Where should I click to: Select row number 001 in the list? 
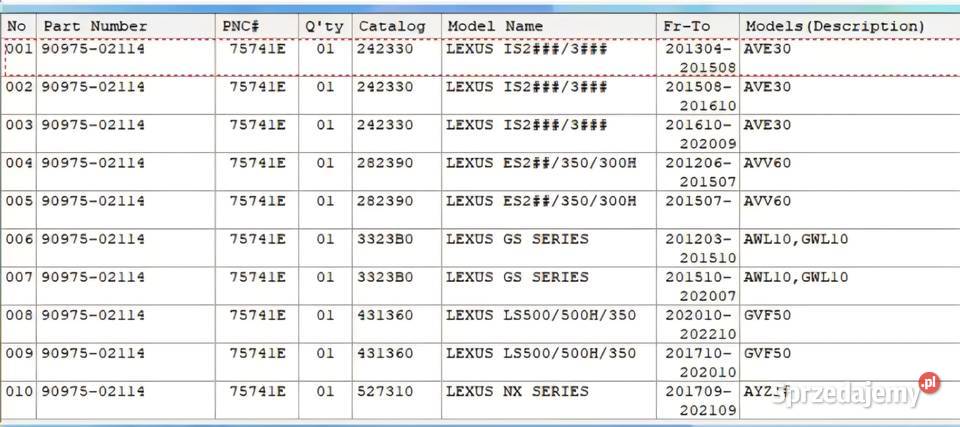(x=19, y=49)
